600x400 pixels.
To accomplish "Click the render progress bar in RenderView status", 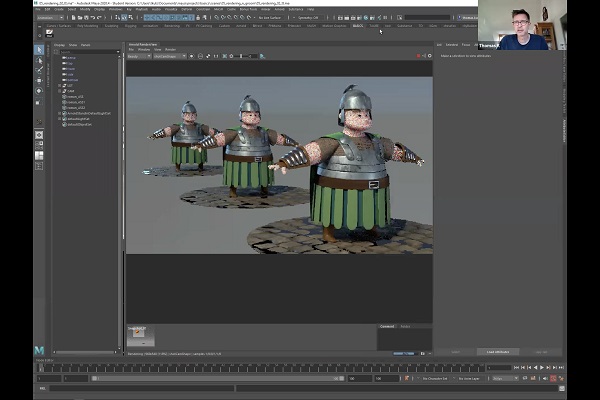I will point(403,354).
